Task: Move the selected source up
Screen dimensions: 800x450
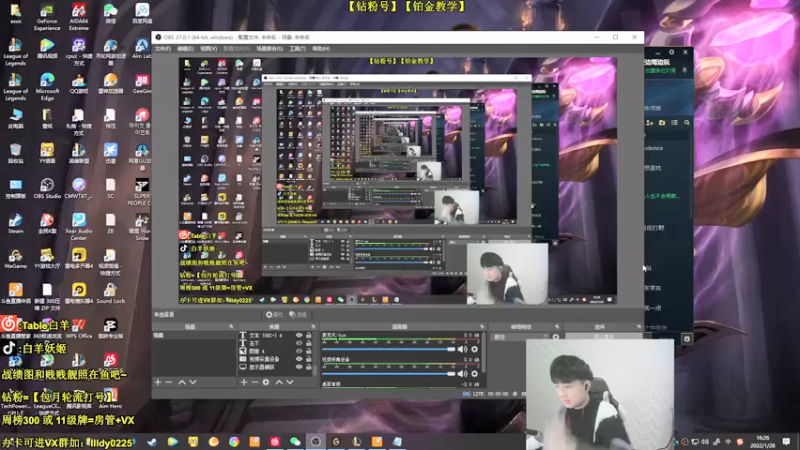Action: click(x=279, y=382)
